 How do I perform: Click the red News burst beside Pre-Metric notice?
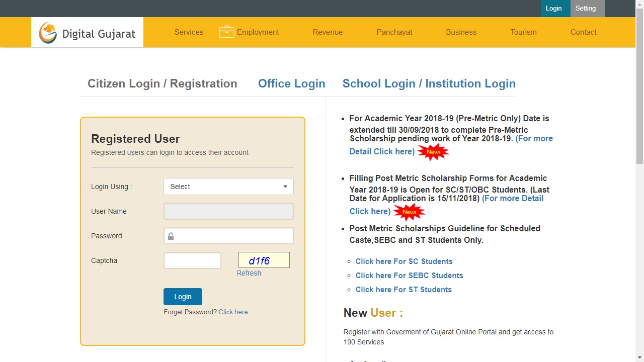point(433,152)
